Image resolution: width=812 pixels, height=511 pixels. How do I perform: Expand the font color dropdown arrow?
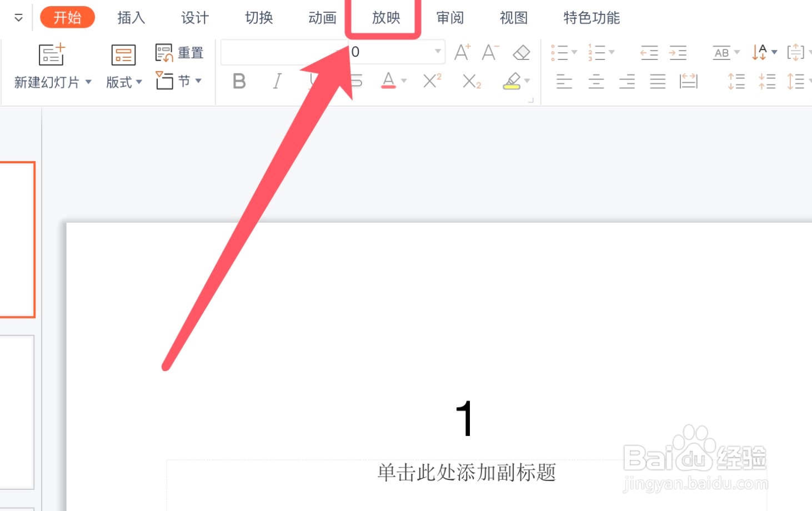point(406,81)
